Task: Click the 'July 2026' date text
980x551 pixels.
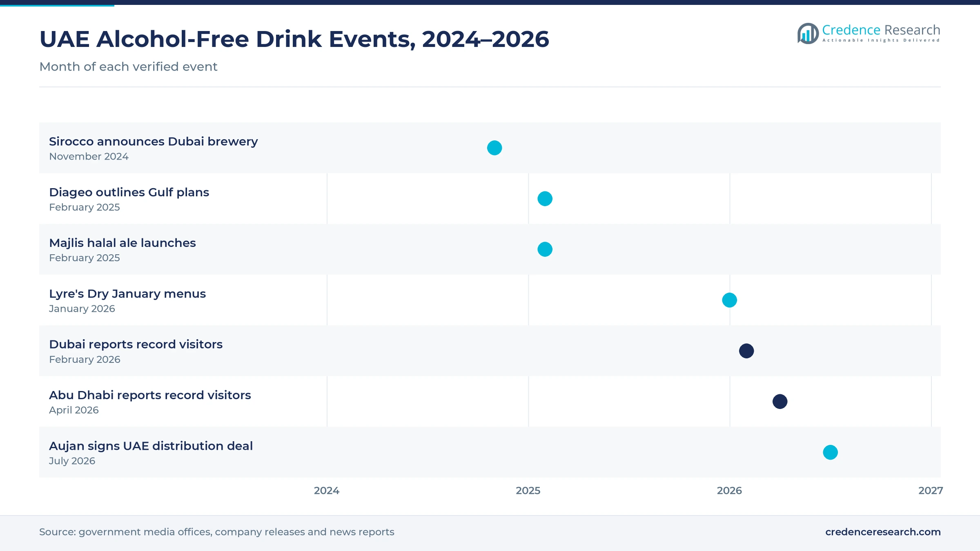Action: 72,461
